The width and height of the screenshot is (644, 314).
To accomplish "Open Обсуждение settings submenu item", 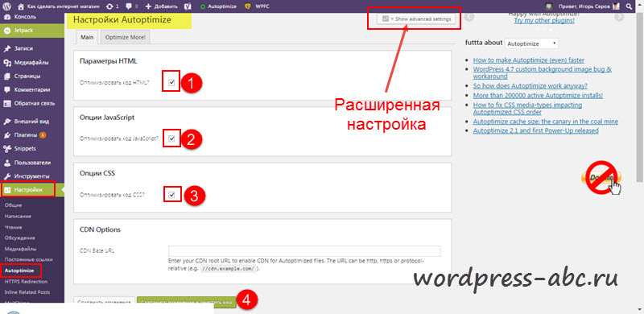I will [19, 238].
